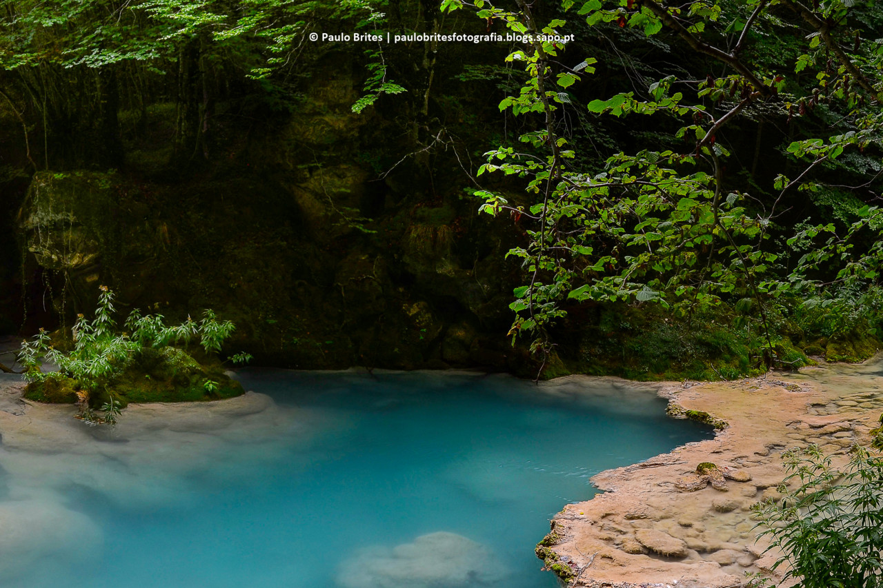Select the small mossy stone on the limestone bank
Image resolution: width=883 pixels, height=588 pixels.
pos(706,469)
